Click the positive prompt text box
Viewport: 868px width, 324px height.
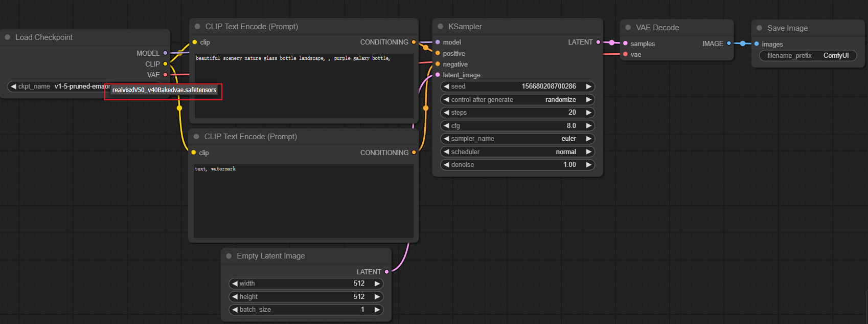(x=304, y=86)
